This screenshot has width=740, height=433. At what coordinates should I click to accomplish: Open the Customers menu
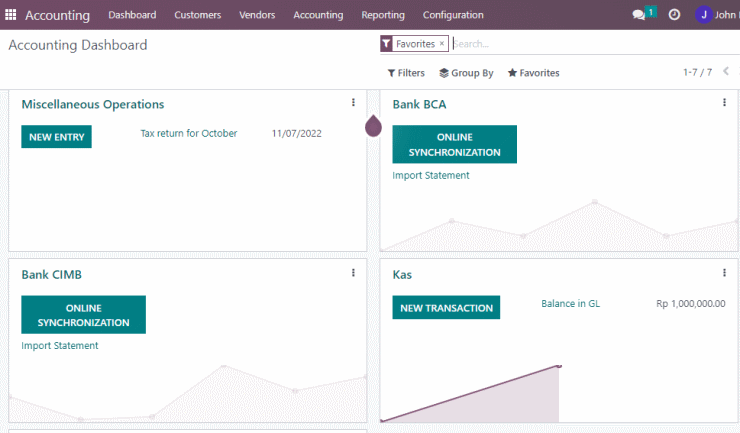pyautogui.click(x=198, y=15)
